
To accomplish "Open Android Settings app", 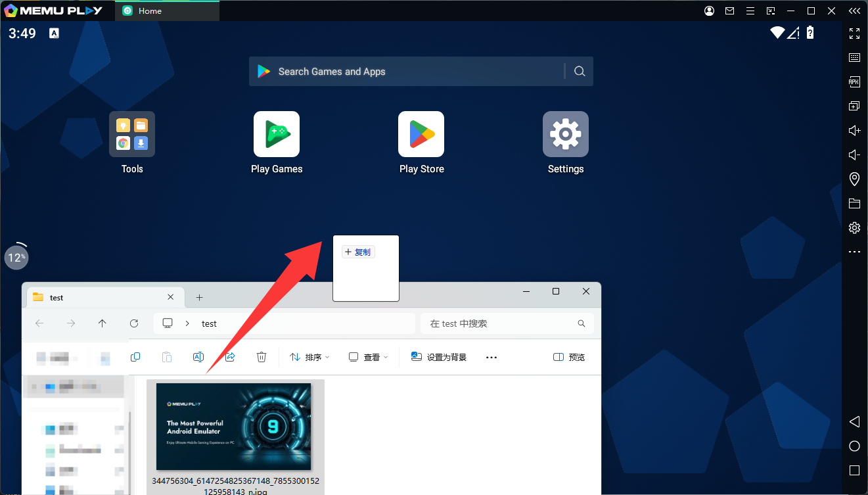I will tap(565, 134).
